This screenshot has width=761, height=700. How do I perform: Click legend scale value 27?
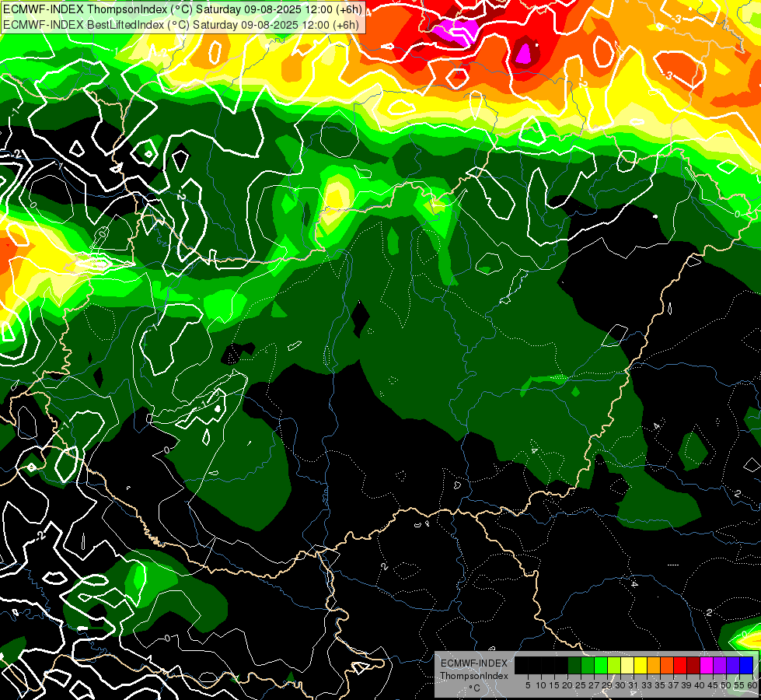click(x=594, y=685)
